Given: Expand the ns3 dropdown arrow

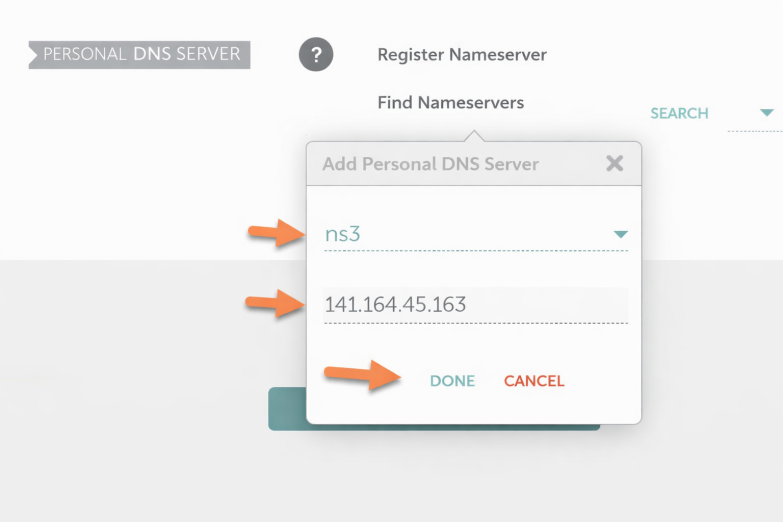Looking at the screenshot, I should (x=620, y=235).
